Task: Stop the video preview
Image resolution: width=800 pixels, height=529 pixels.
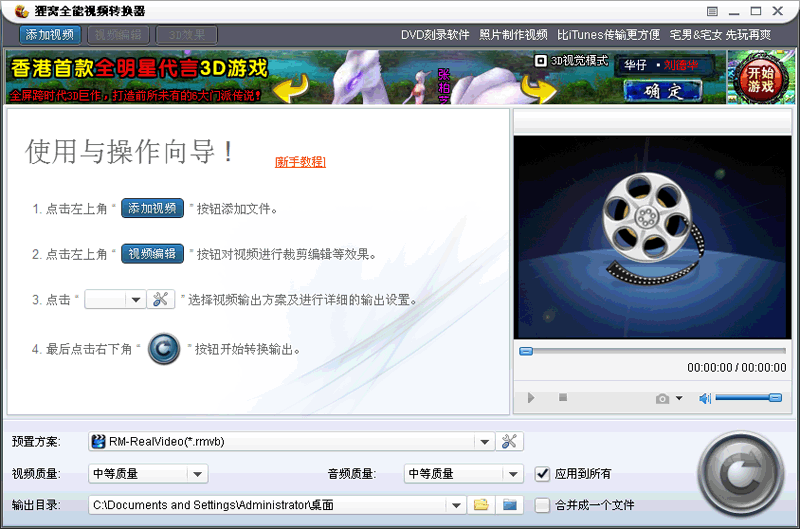Action: (x=563, y=397)
